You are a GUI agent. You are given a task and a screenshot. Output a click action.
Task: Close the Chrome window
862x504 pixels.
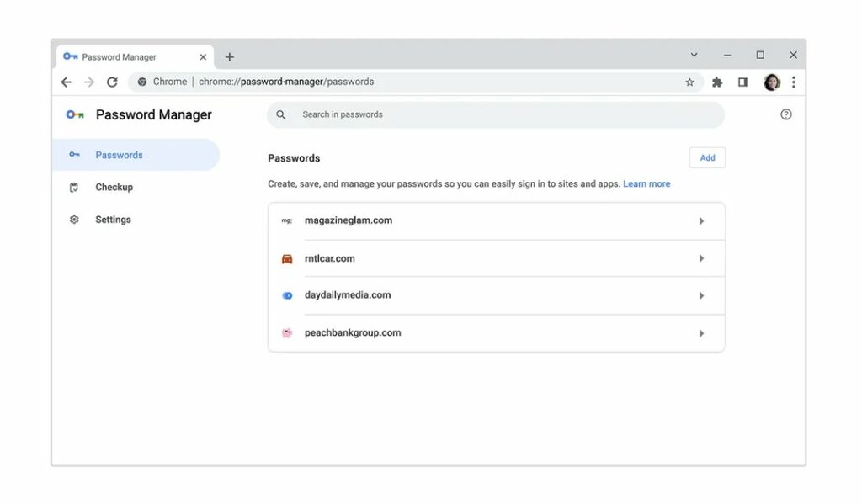(x=793, y=55)
